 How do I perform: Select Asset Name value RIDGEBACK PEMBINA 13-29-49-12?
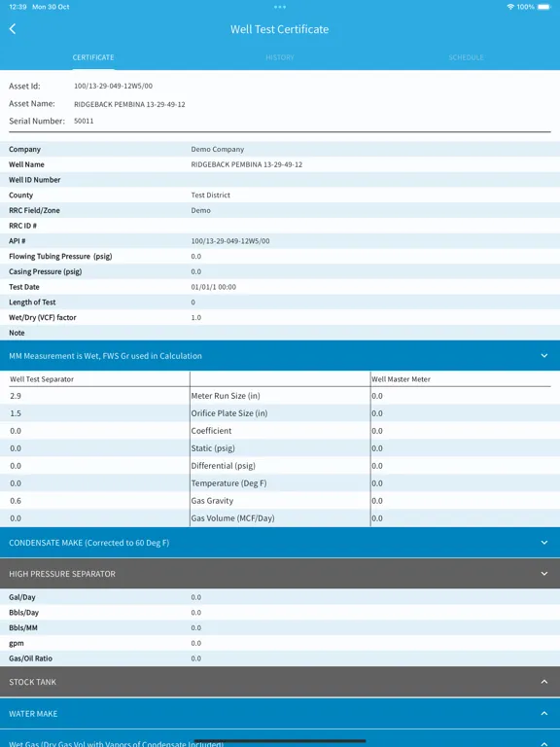pos(129,104)
